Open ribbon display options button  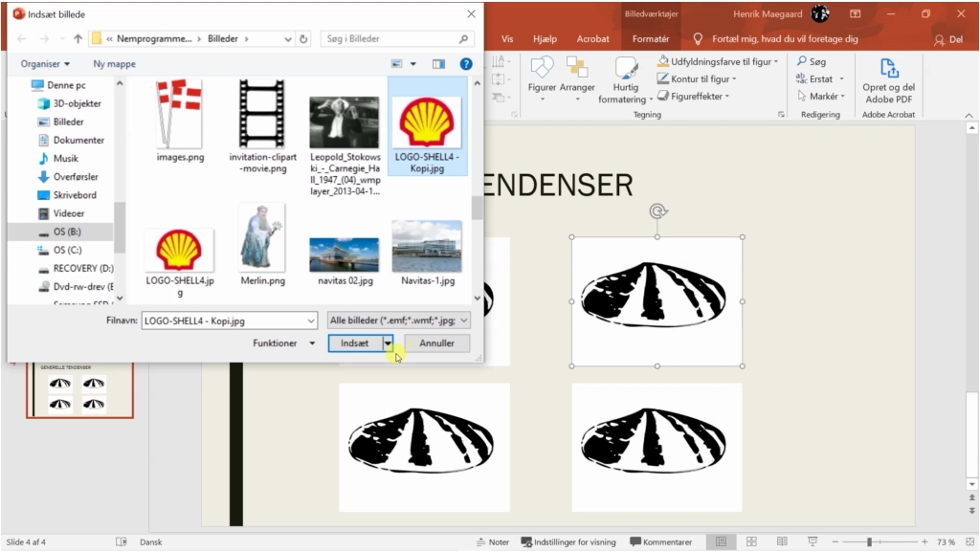tap(855, 13)
